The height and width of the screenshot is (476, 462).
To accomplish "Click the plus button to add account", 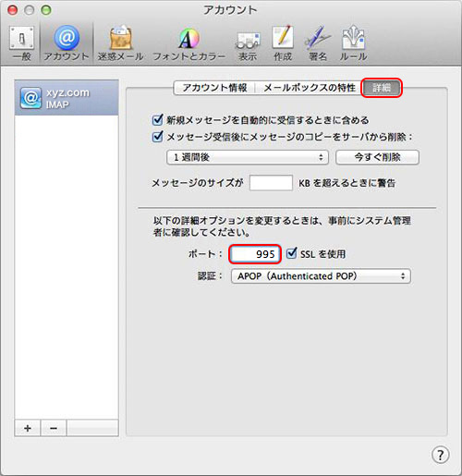I will pyautogui.click(x=28, y=428).
